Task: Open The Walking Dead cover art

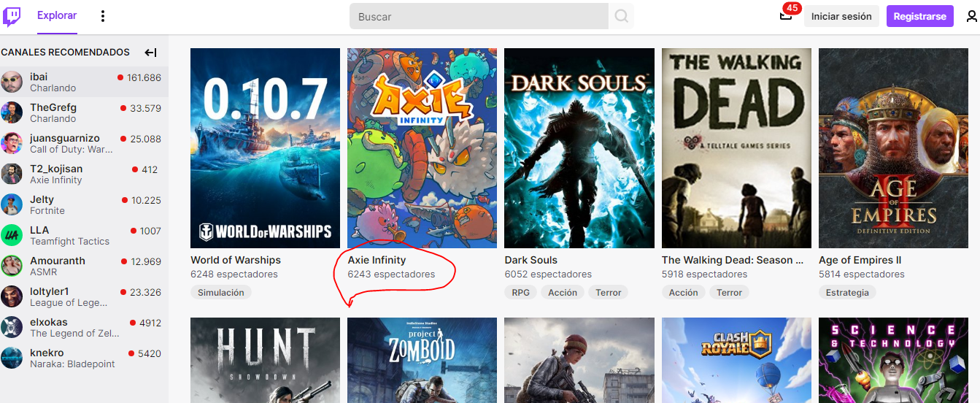Action: coord(736,148)
